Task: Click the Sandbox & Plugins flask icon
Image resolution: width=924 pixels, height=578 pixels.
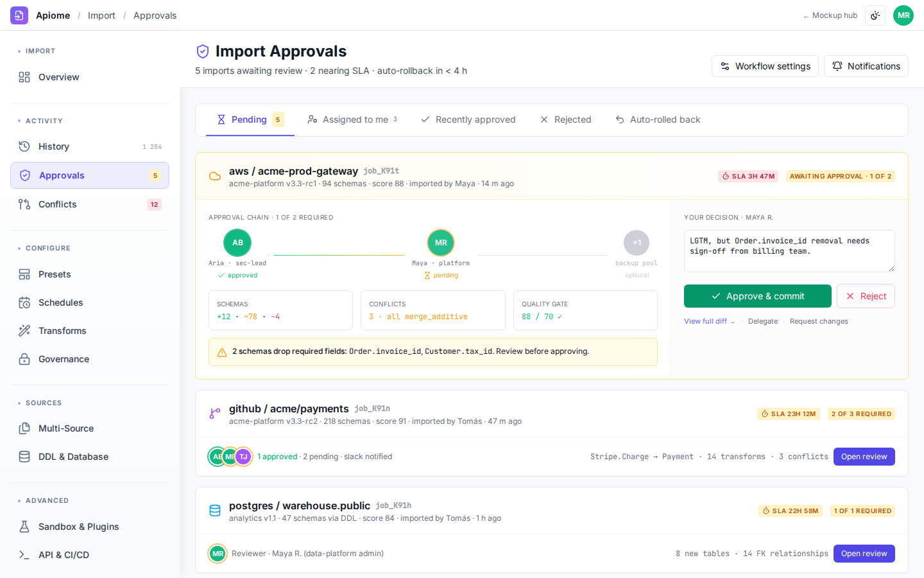Action: point(24,527)
